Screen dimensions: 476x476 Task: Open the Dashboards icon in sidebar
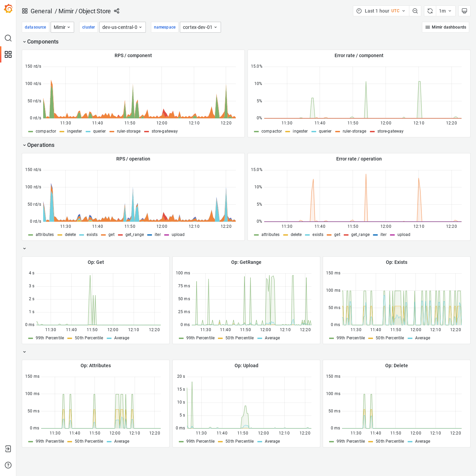pyautogui.click(x=8, y=54)
